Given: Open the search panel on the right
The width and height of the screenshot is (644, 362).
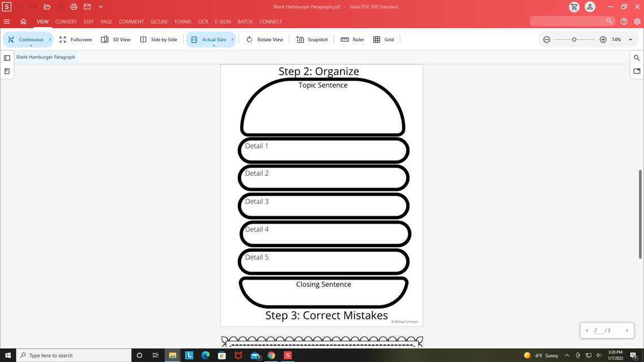Looking at the screenshot, I should click(x=637, y=58).
